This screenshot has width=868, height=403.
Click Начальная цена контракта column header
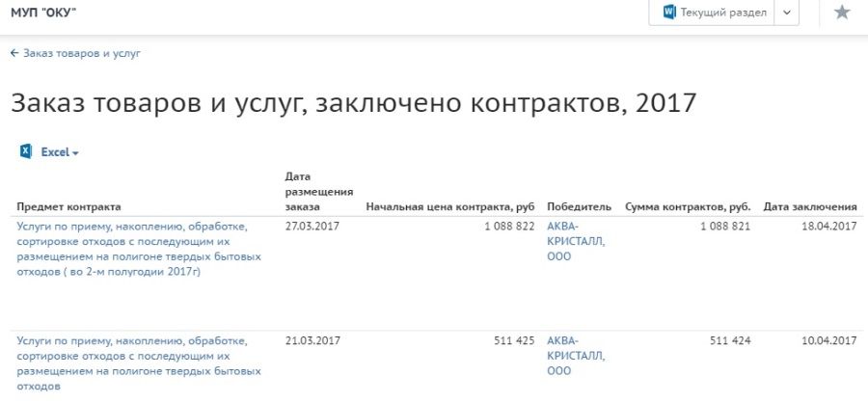pos(449,207)
